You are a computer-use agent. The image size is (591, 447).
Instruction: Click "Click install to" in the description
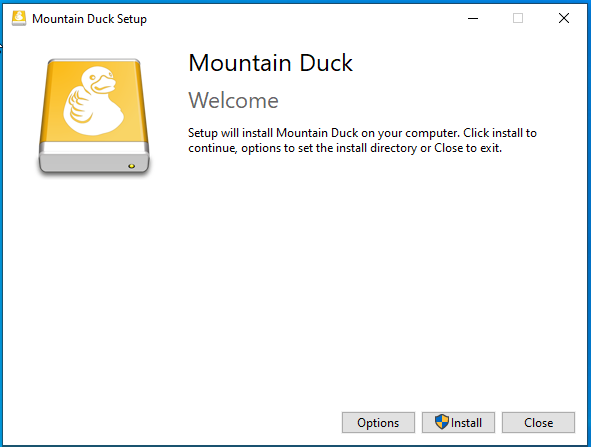500,133
